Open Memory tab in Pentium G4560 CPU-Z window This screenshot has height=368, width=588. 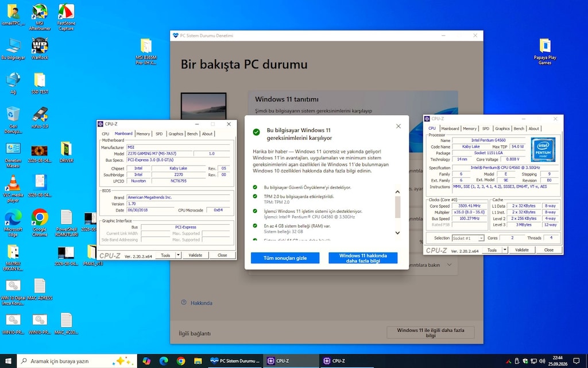(x=470, y=128)
